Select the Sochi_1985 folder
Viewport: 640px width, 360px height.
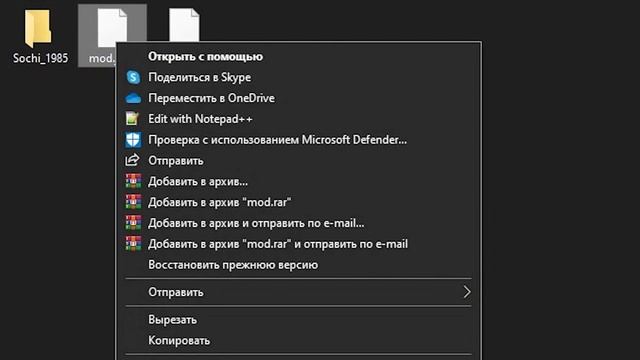[x=40, y=37]
